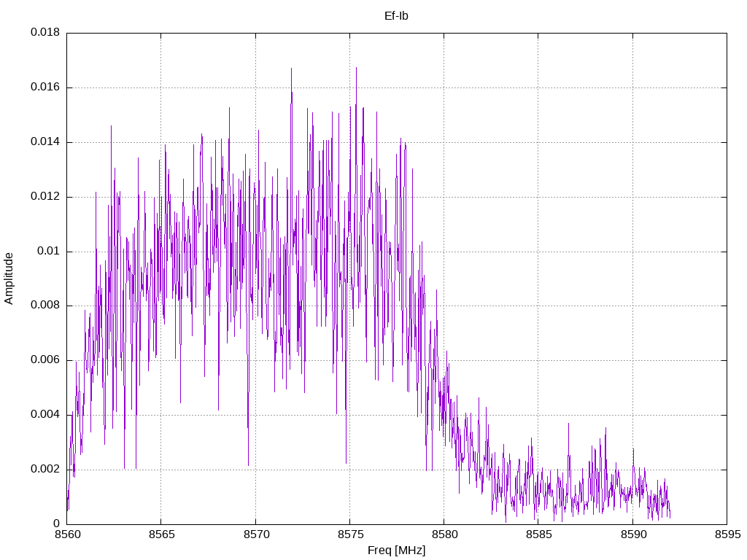Screen dimensions: 747x560
Task: Click the x-axis tick label 8575
Action: click(x=351, y=534)
